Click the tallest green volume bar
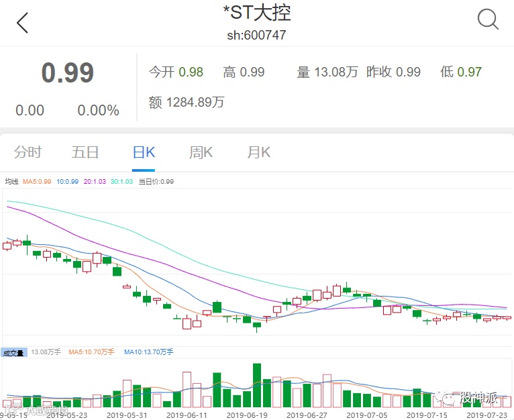Screen dimensions: 514x420 click(257, 386)
